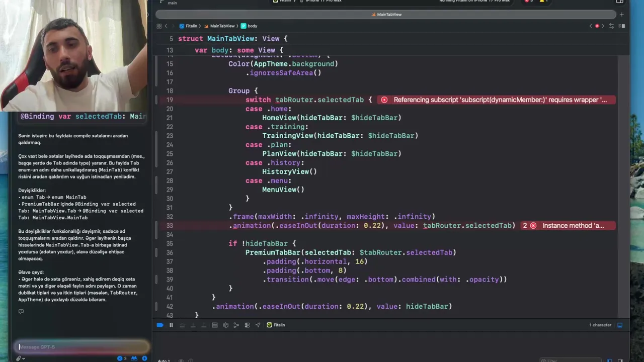Viewport: 644px width, 362px height.
Task: Click the HistoryView() code text
Action: (x=289, y=172)
